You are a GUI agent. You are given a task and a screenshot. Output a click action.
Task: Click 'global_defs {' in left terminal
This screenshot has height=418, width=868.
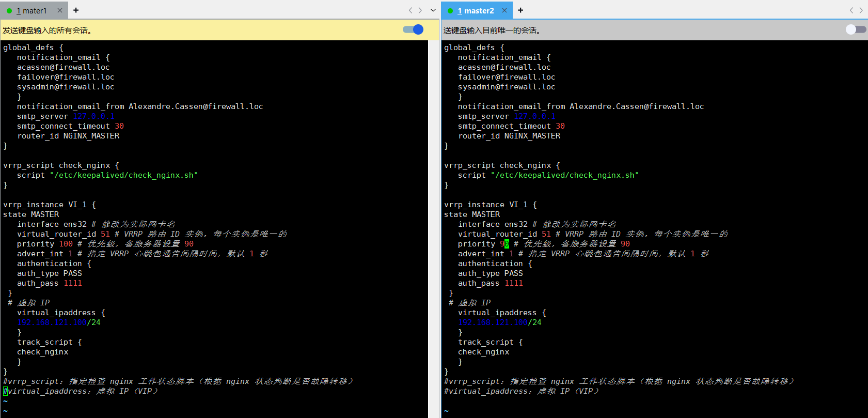[x=33, y=48]
